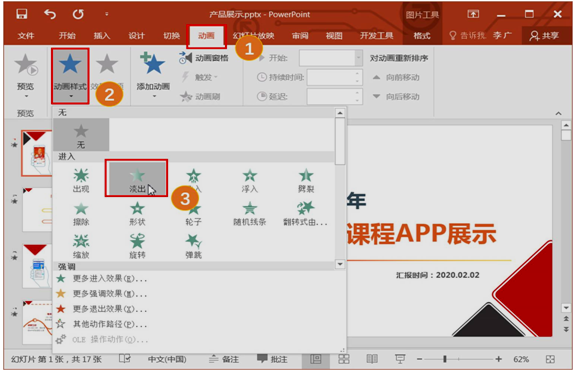Choose the 翻转式由... effect

305,213
